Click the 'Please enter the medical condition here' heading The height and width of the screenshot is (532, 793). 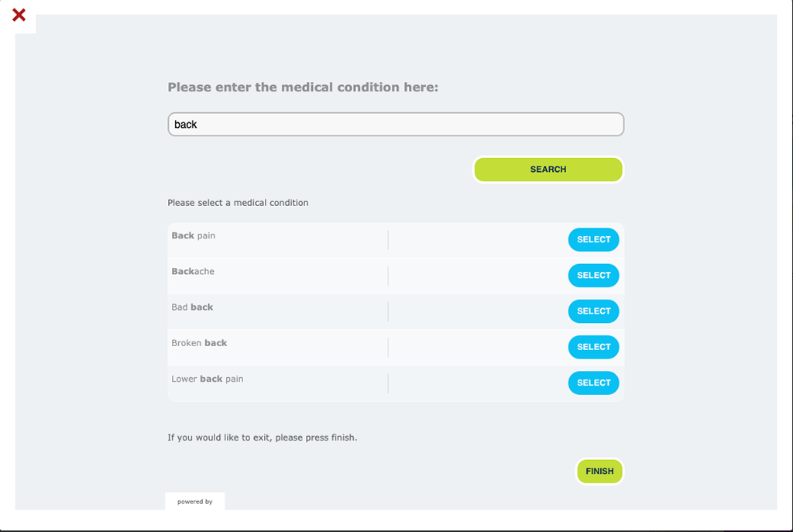303,88
